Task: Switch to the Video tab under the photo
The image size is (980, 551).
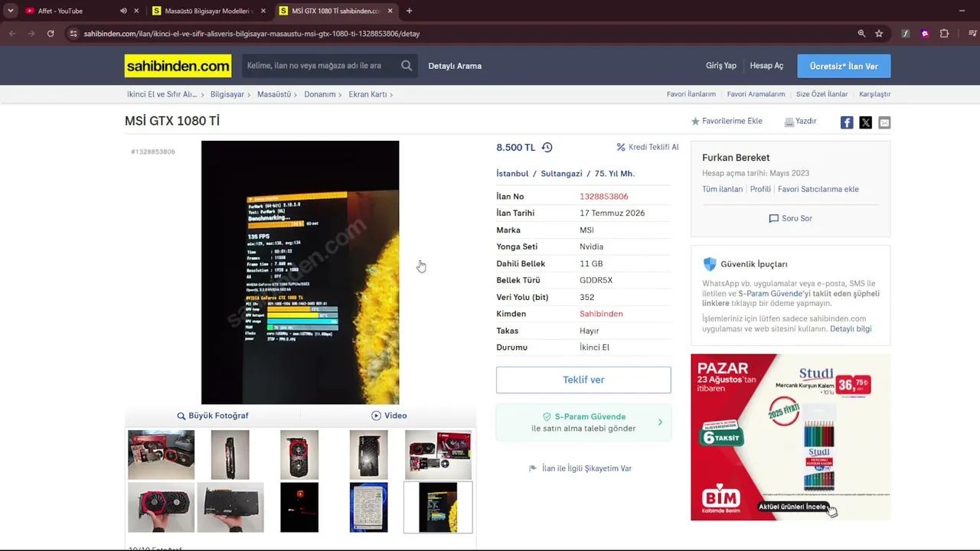Action: (389, 416)
